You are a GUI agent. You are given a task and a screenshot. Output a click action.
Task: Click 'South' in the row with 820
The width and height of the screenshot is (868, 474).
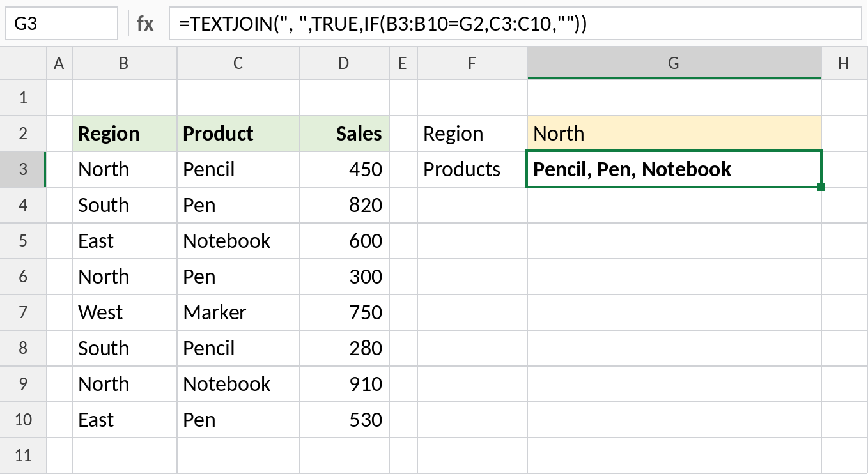click(125, 205)
